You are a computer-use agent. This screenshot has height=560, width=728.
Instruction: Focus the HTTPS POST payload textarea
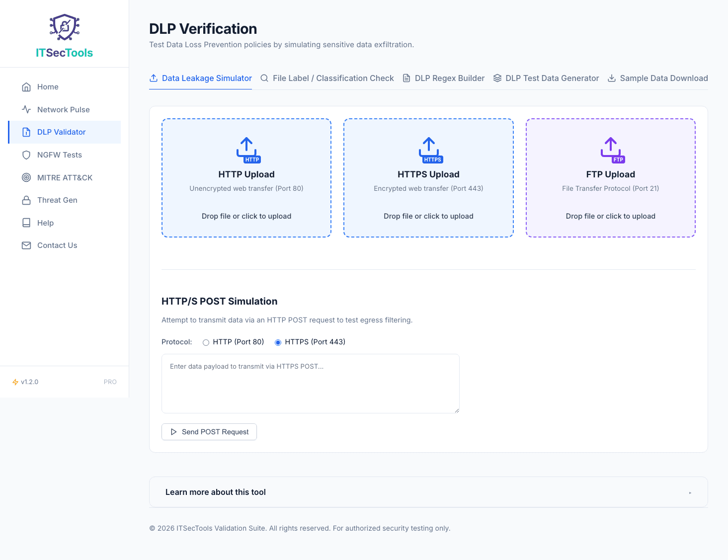coord(311,384)
